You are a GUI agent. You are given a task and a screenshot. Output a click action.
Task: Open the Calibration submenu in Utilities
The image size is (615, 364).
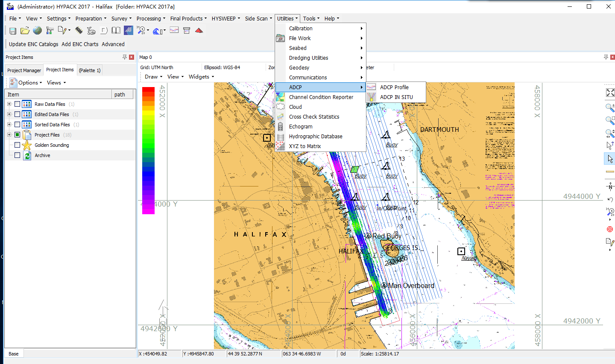(x=320, y=29)
